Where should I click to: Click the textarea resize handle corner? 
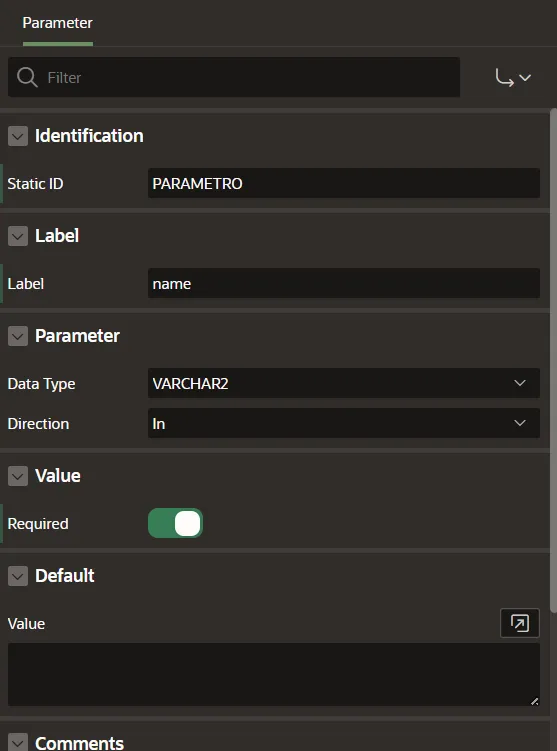pos(534,701)
